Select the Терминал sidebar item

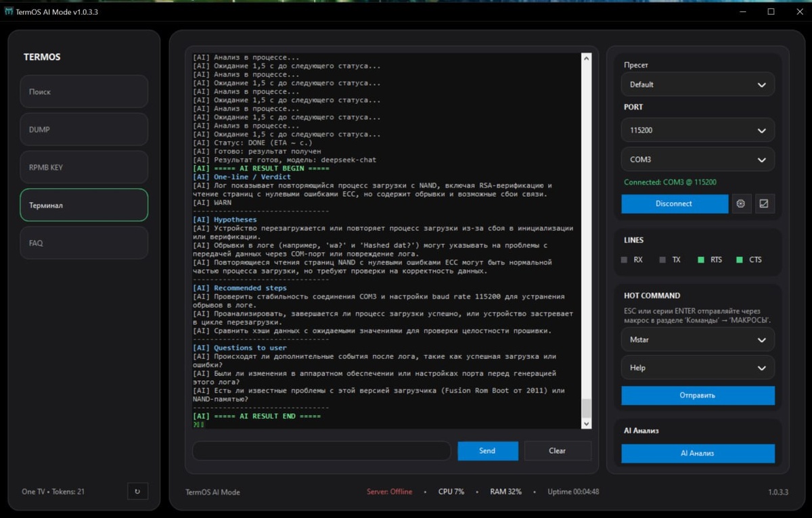click(84, 205)
